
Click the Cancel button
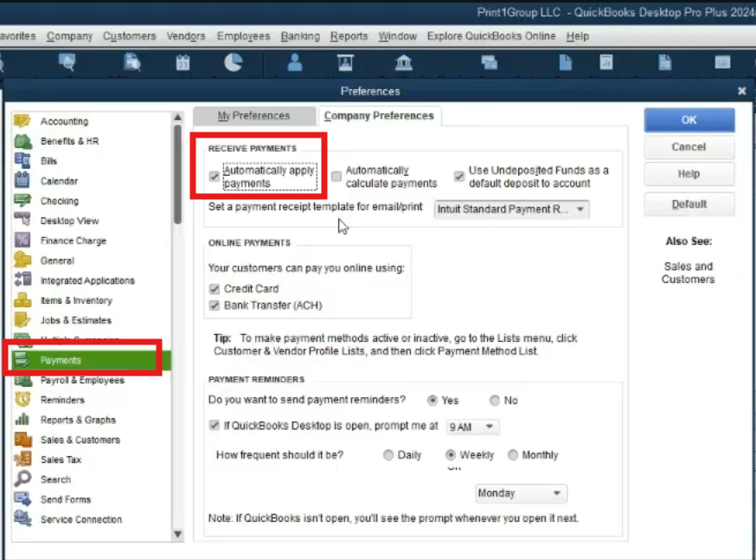point(689,147)
